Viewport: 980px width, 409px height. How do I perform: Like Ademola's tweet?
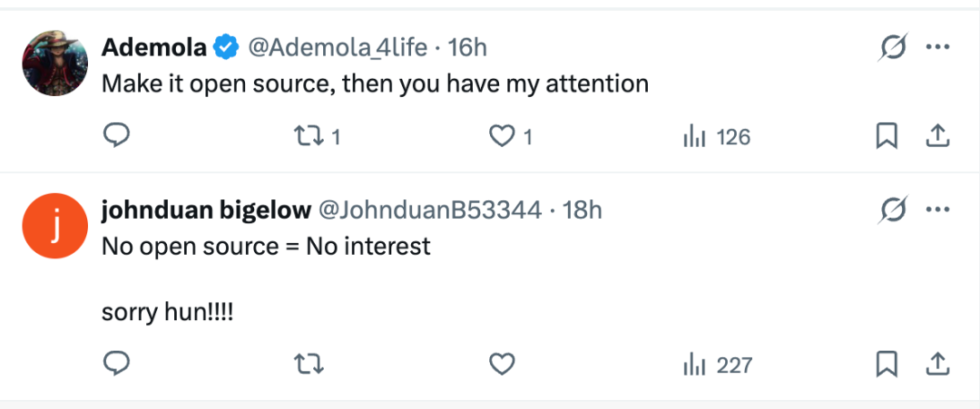(x=502, y=136)
